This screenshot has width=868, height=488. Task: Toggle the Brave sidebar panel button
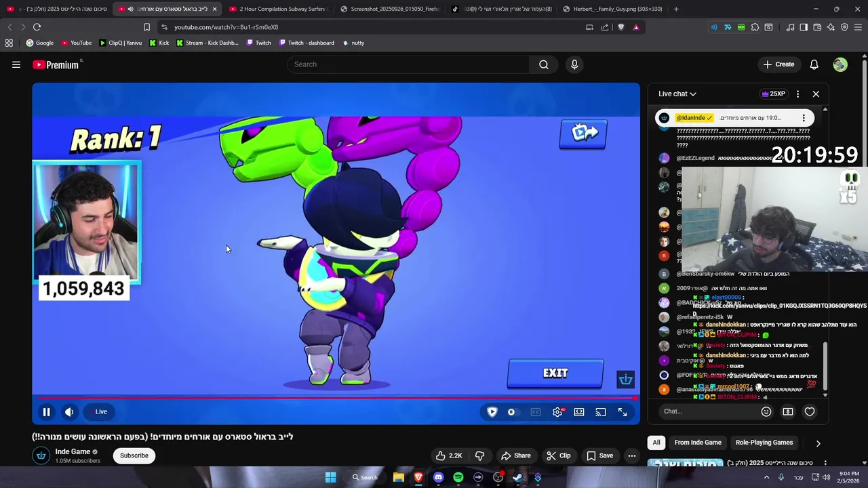[804, 27]
